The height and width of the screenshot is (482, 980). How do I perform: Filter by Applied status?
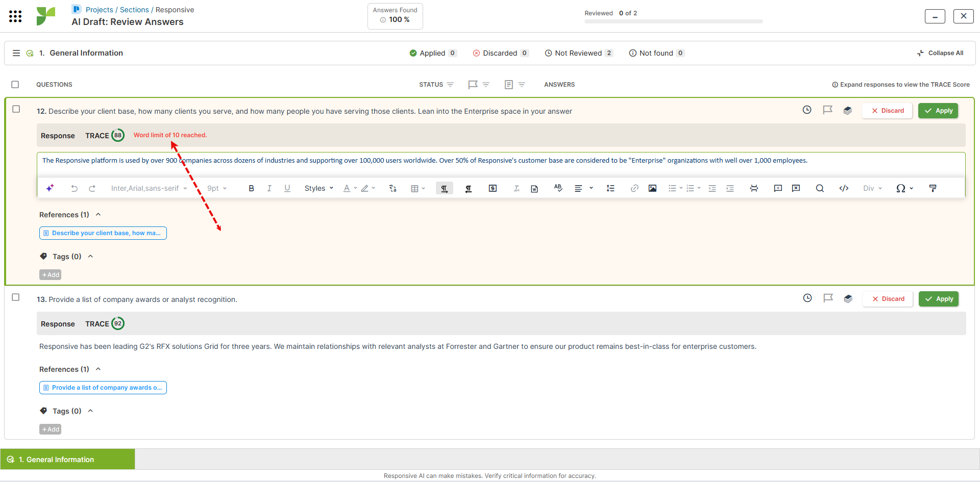point(433,53)
